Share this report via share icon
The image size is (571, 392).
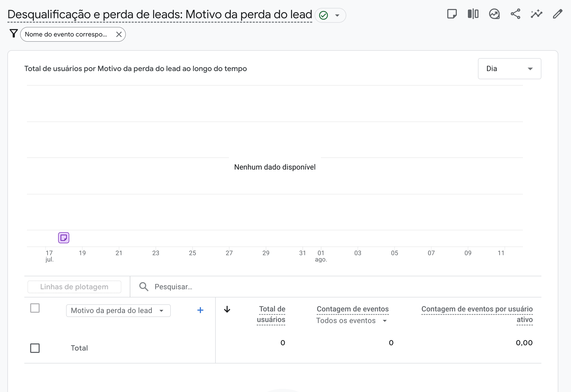tap(515, 14)
